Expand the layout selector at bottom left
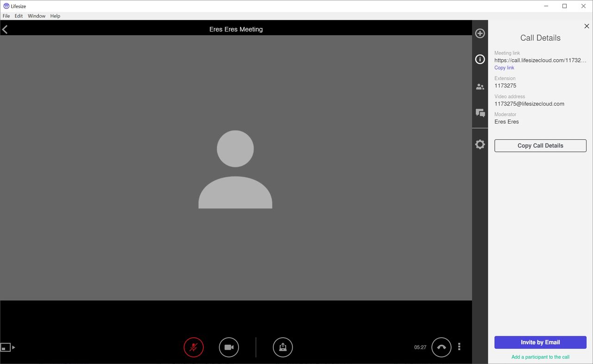 pyautogui.click(x=8, y=347)
